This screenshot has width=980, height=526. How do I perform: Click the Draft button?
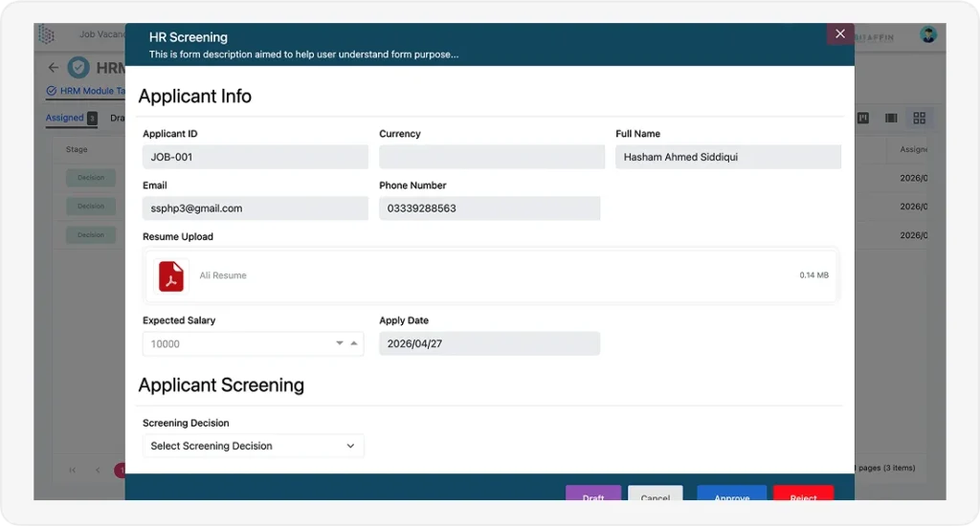click(593, 493)
